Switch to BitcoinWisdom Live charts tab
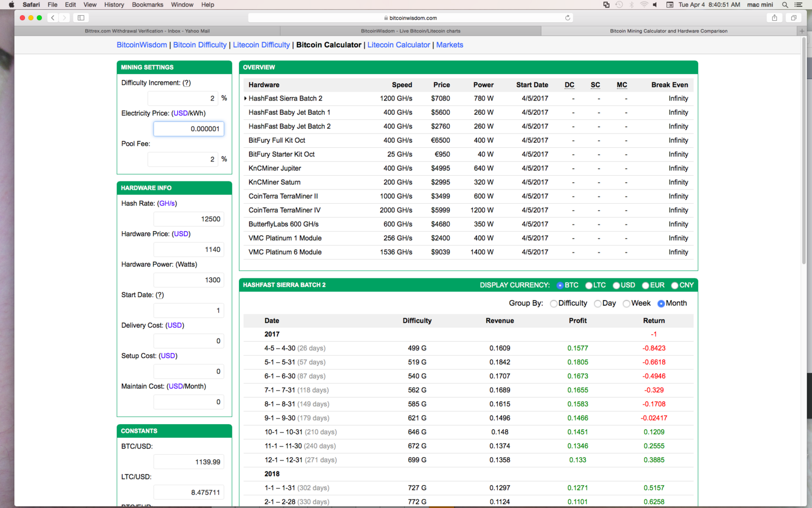Image resolution: width=812 pixels, height=508 pixels. click(411, 31)
